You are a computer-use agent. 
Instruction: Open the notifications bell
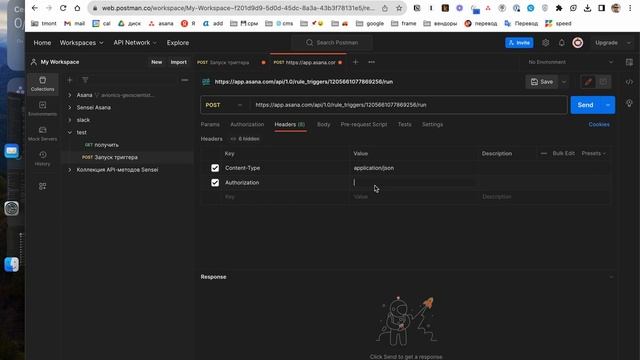pyautogui.click(x=562, y=43)
